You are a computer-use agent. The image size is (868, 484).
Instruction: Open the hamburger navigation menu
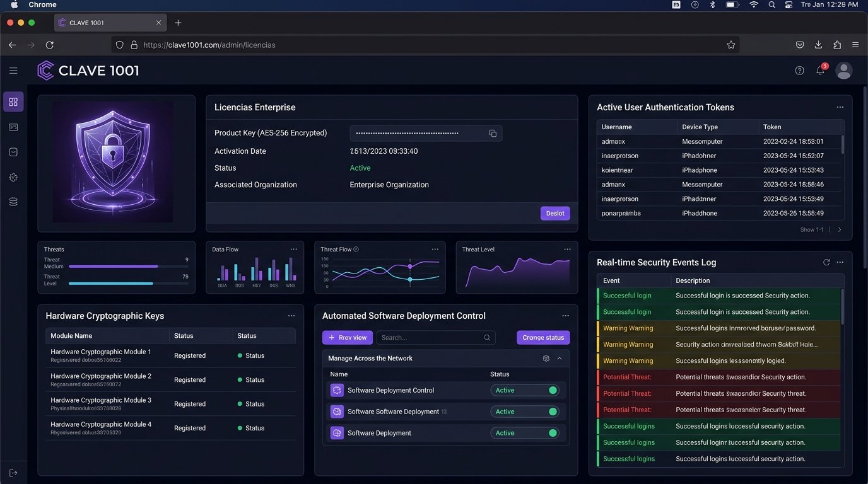click(x=13, y=71)
